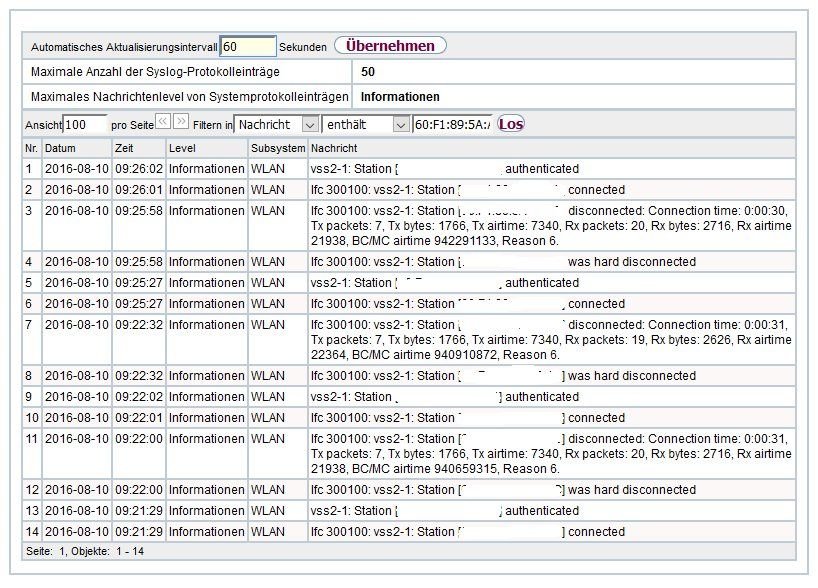Click the time cell '09:26:02'
818x588 pixels.
click(139, 169)
